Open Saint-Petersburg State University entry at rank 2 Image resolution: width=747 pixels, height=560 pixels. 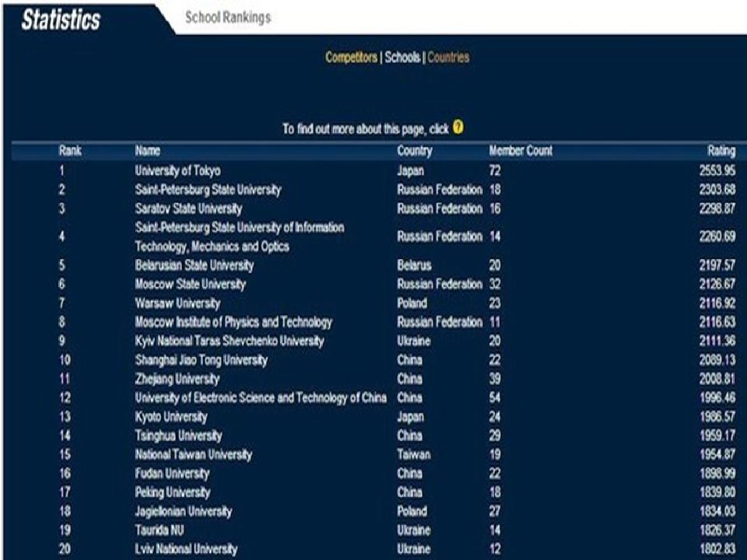pos(208,190)
